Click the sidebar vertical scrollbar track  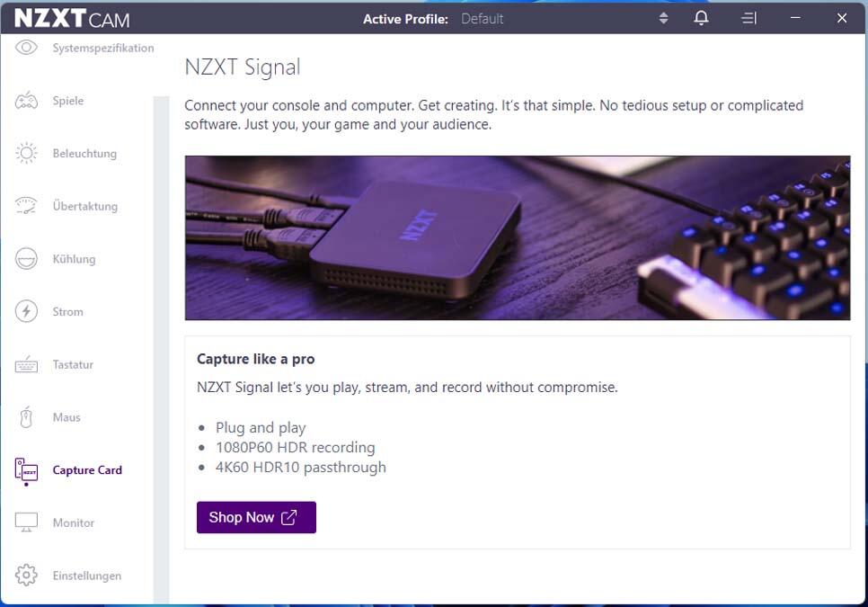click(161, 349)
